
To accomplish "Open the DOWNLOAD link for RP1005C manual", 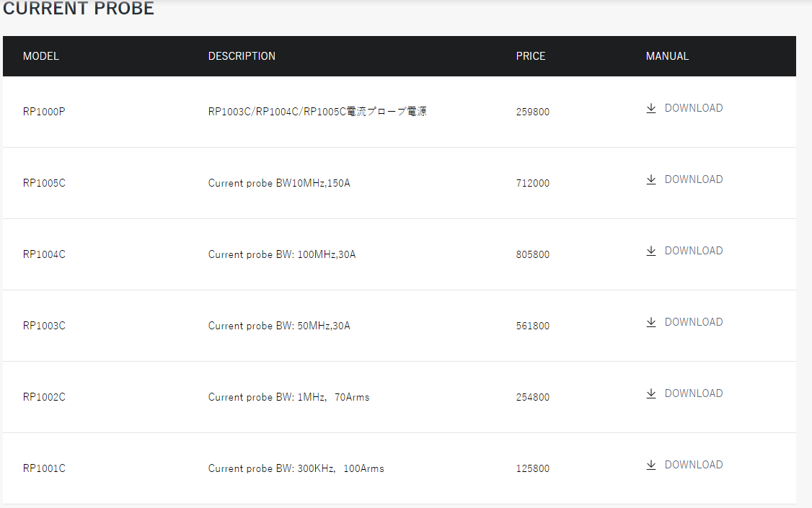I will pyautogui.click(x=694, y=179).
